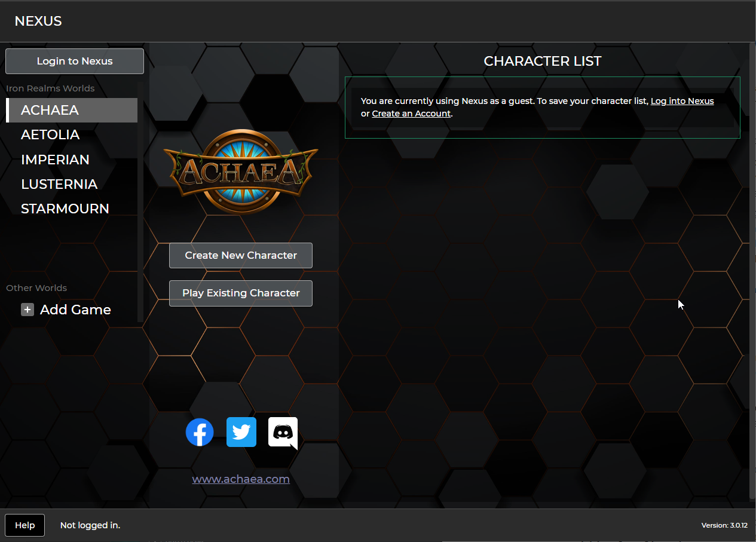The width and height of the screenshot is (756, 542).
Task: Click the NEXUS title in header
Action: (x=38, y=22)
